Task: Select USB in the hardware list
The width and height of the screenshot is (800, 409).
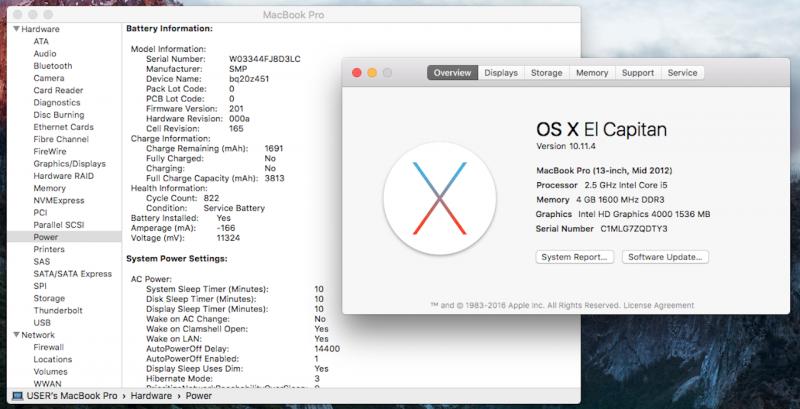Action: [42, 322]
